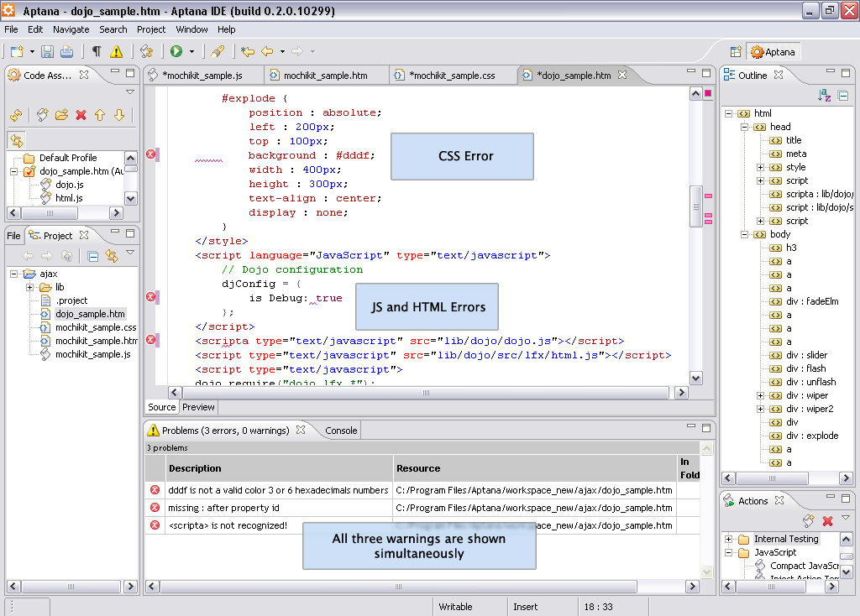Viewport: 860px width, 616px height.
Task: Click the Resource column header
Action: 535,468
